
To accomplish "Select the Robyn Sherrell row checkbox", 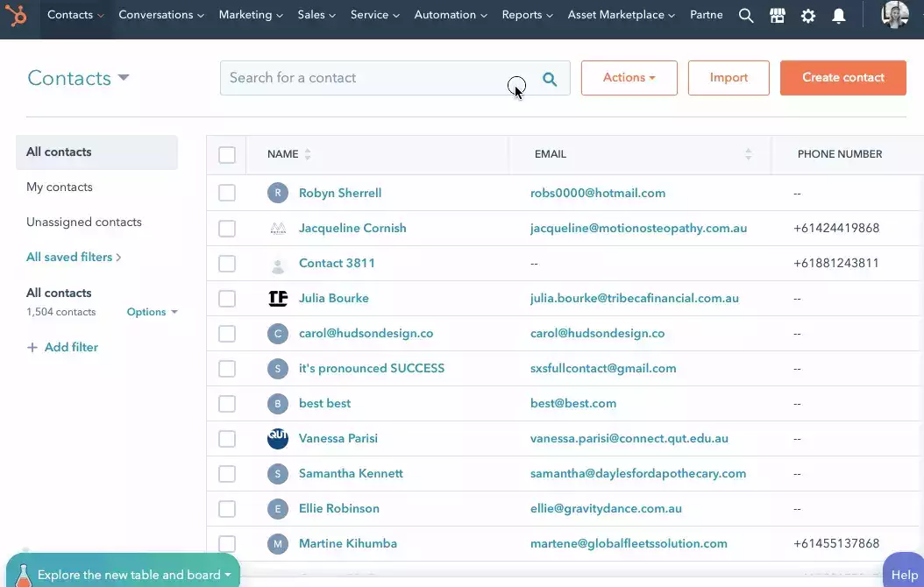I will click(x=227, y=194).
